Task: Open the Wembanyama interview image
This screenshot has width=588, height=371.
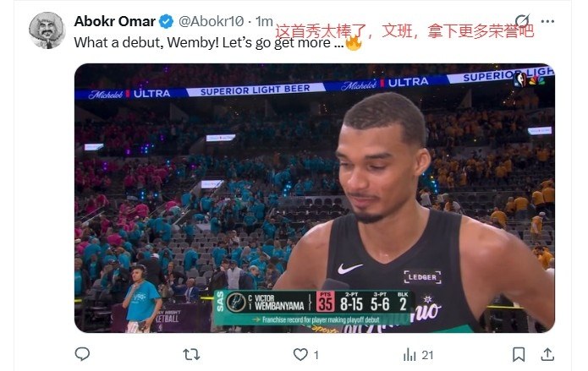Action: (315, 198)
